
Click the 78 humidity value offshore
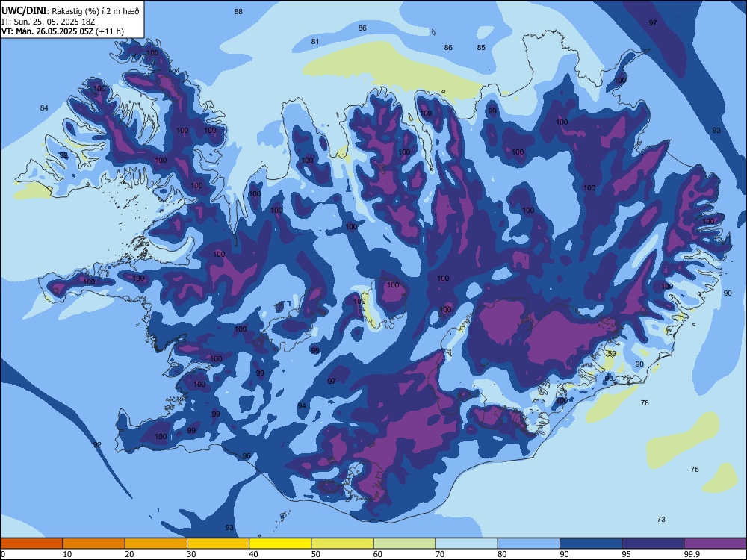(645, 403)
